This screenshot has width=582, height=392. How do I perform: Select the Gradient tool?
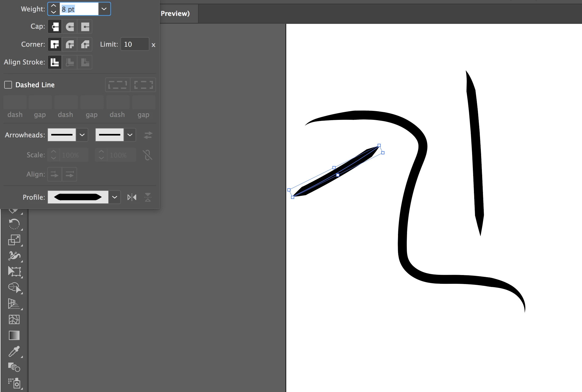coord(14,335)
